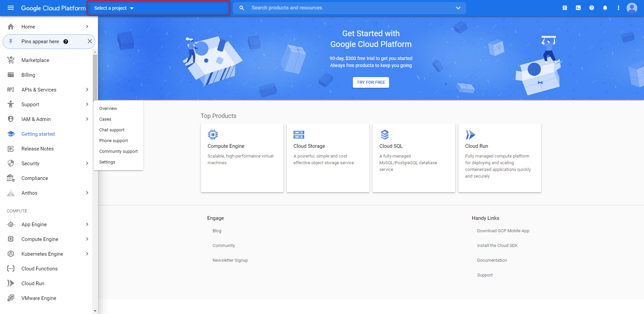Open the Cloud SQL product card

414,158
